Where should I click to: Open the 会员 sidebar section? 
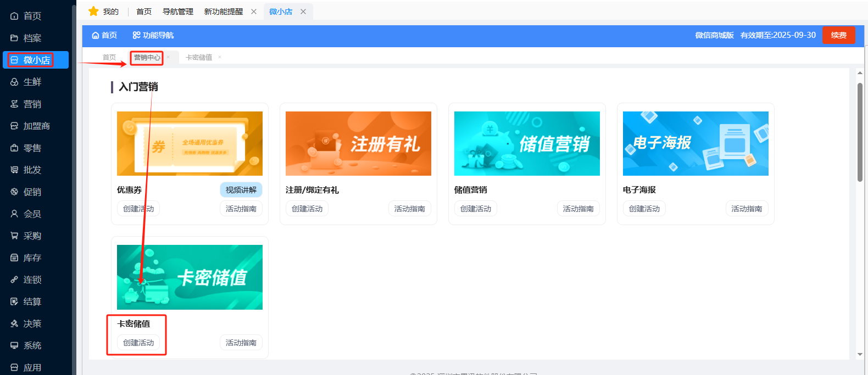pyautogui.click(x=32, y=214)
